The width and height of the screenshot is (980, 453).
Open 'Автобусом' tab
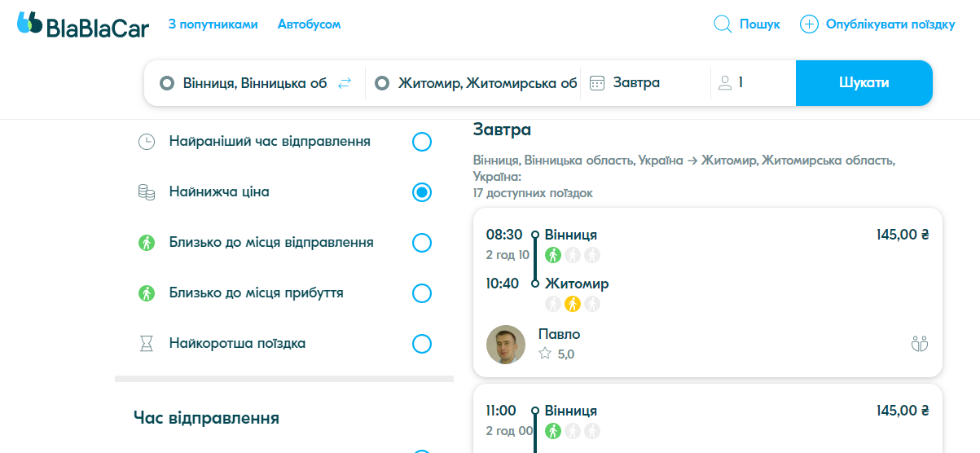309,24
